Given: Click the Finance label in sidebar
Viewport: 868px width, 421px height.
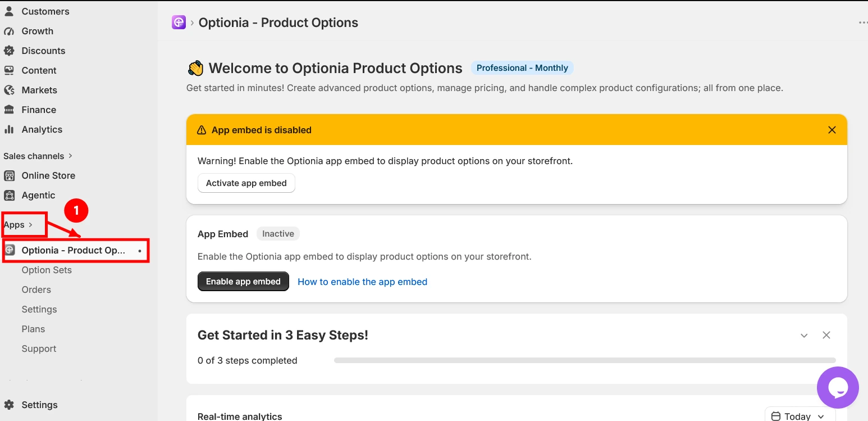Looking at the screenshot, I should click(x=39, y=110).
